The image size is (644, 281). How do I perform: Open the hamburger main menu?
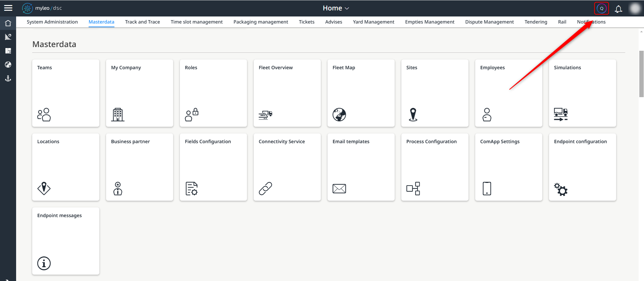tap(8, 8)
